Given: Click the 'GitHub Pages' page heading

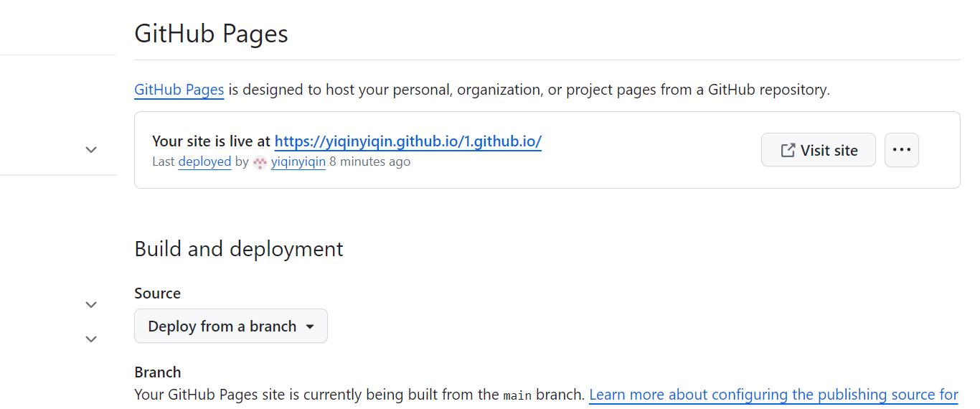Looking at the screenshot, I should click(211, 34).
